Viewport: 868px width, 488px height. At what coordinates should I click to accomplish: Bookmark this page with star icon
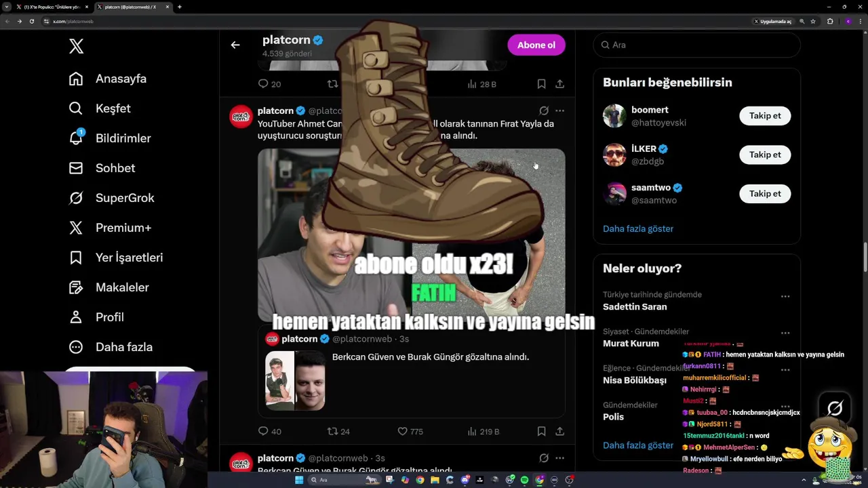pyautogui.click(x=813, y=21)
